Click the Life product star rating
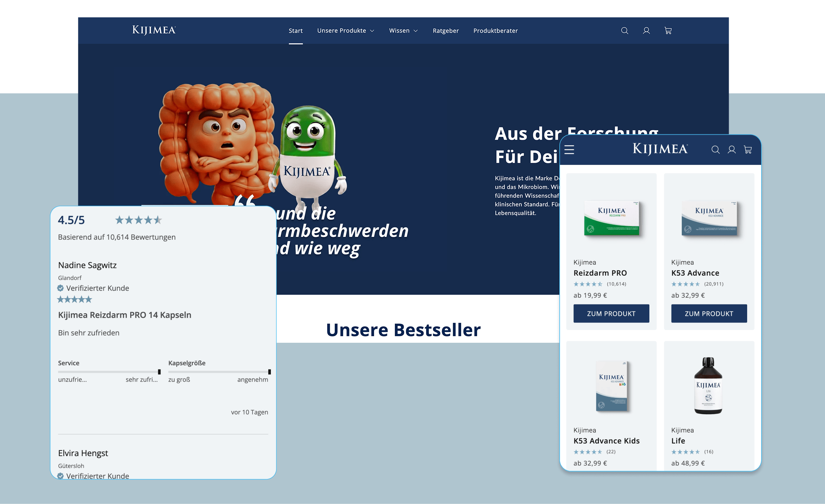Image resolution: width=825 pixels, height=504 pixels. tap(686, 452)
